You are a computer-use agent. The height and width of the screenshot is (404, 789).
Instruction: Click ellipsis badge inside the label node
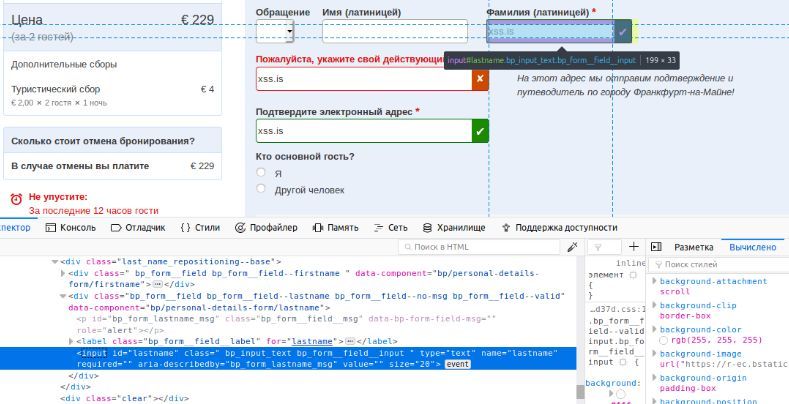(350, 342)
